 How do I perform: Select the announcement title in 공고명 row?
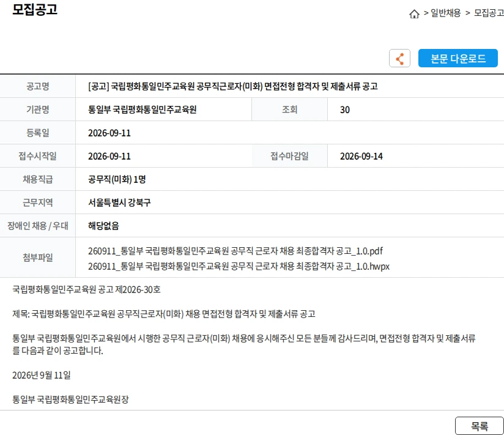pyautogui.click(x=232, y=86)
